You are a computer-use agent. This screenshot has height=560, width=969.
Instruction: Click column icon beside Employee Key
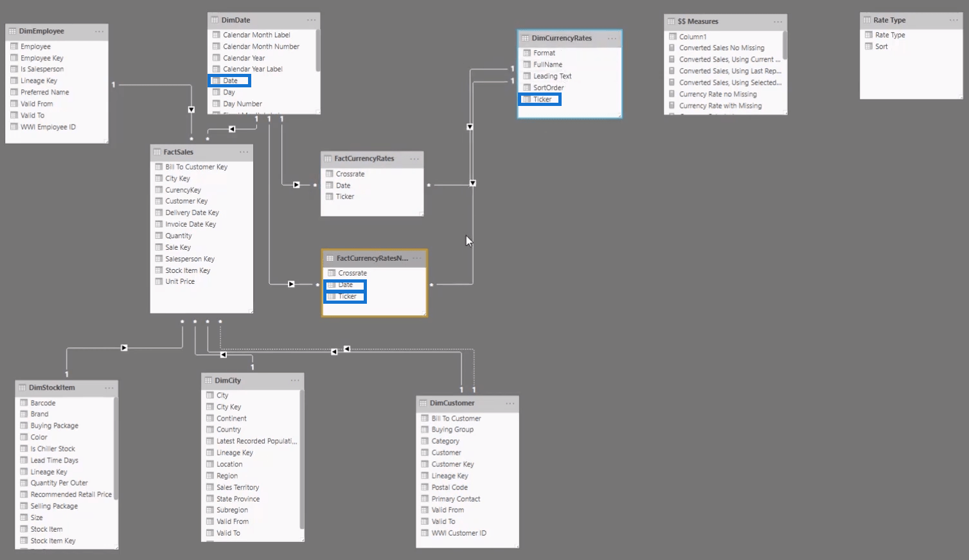[x=14, y=58]
